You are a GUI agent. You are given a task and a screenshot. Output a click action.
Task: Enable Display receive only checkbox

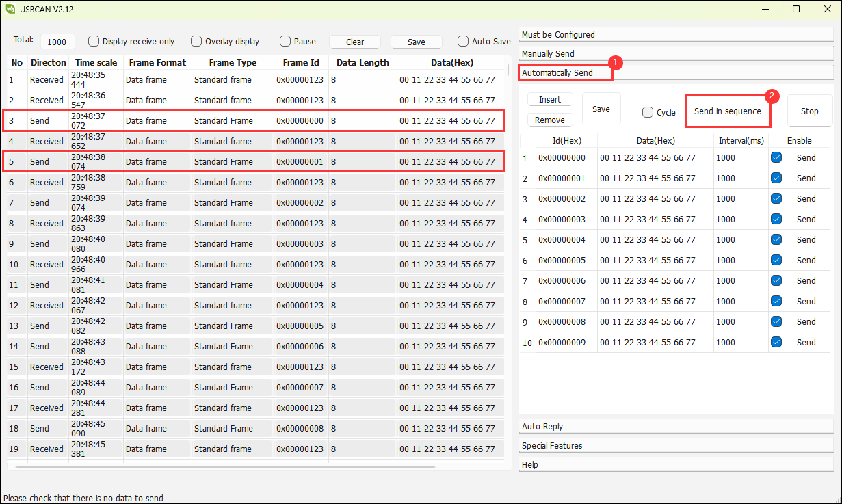pyautogui.click(x=94, y=41)
